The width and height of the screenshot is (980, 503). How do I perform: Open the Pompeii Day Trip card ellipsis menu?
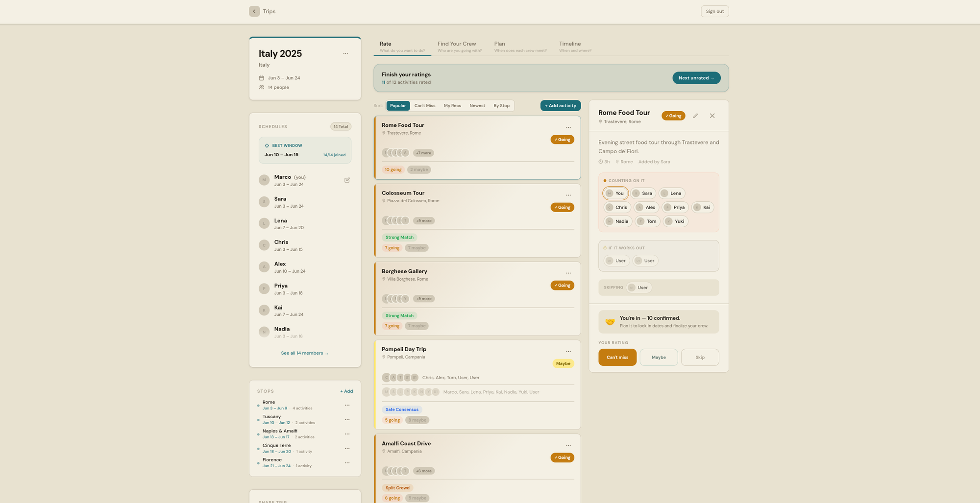coord(568,352)
